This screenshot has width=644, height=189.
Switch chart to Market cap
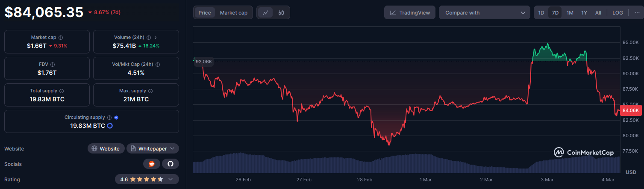tap(233, 13)
